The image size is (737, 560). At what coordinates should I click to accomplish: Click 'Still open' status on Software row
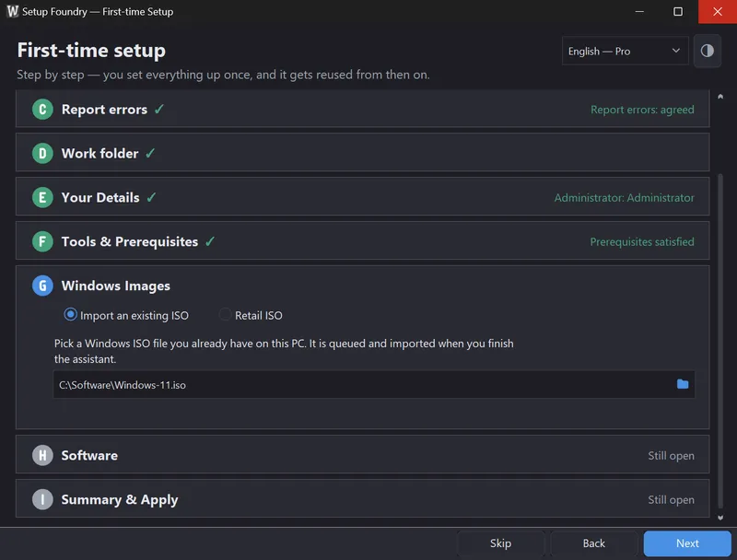[671, 456]
